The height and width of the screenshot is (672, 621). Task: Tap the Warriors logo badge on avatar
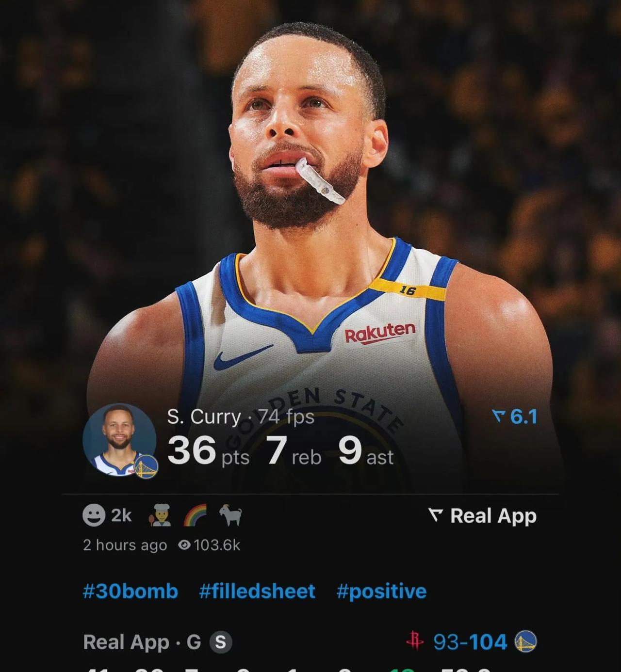point(146,467)
